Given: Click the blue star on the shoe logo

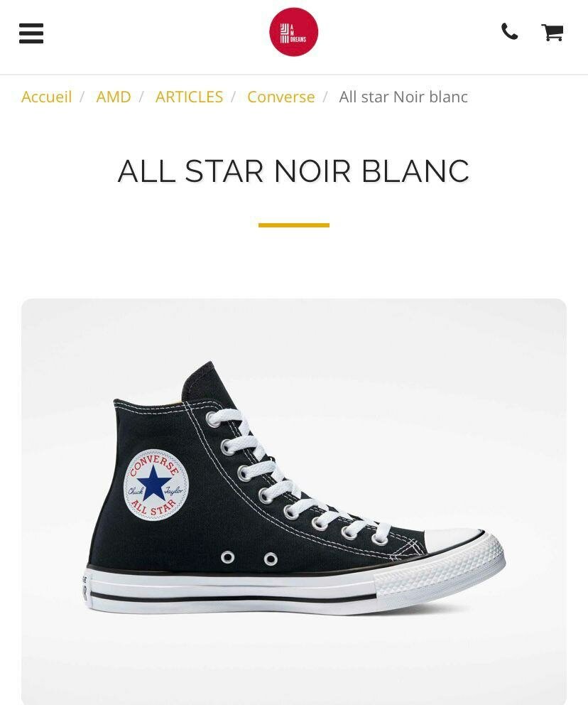Looking at the screenshot, I should (x=154, y=483).
